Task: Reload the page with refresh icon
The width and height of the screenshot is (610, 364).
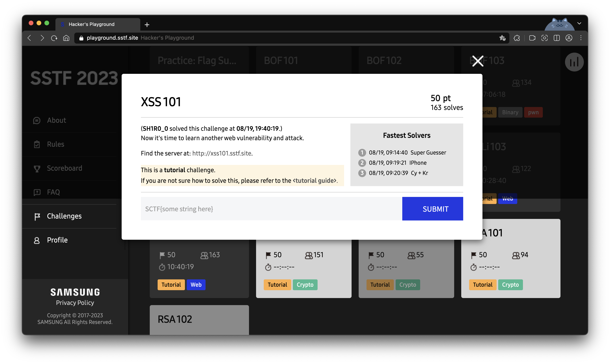Action: tap(54, 38)
